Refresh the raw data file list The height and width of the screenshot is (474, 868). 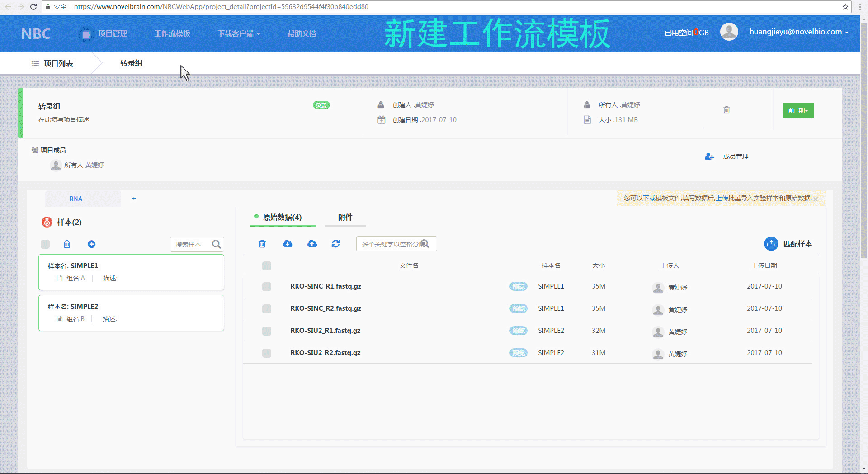(335, 244)
